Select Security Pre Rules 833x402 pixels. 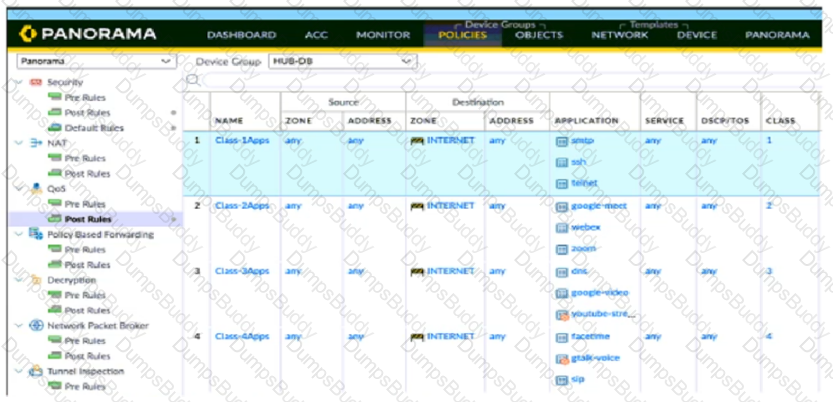(x=85, y=98)
